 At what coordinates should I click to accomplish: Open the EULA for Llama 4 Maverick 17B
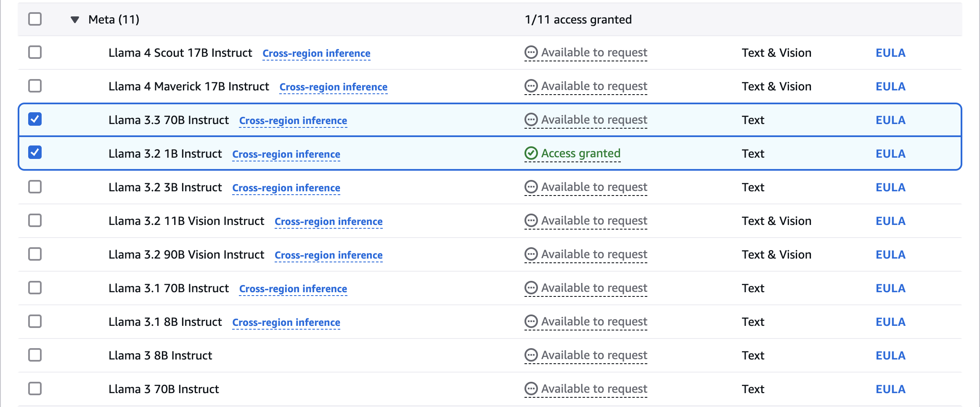tap(890, 87)
